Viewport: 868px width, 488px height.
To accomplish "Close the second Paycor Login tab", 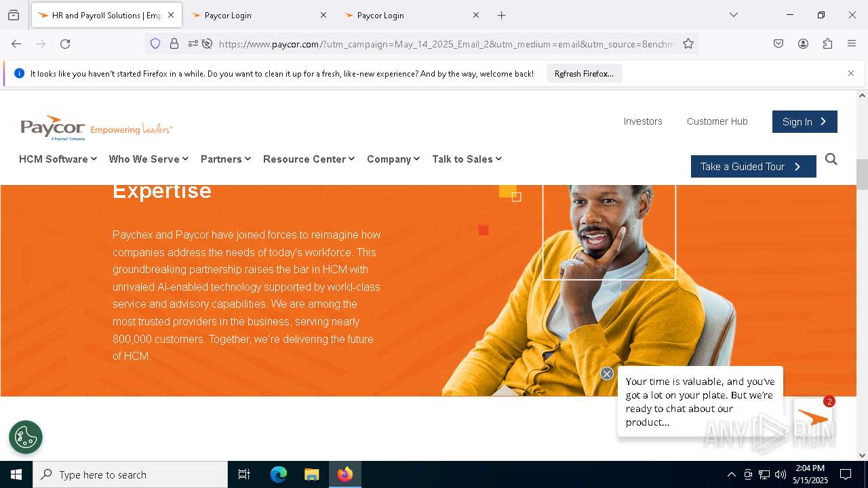I will click(x=323, y=15).
